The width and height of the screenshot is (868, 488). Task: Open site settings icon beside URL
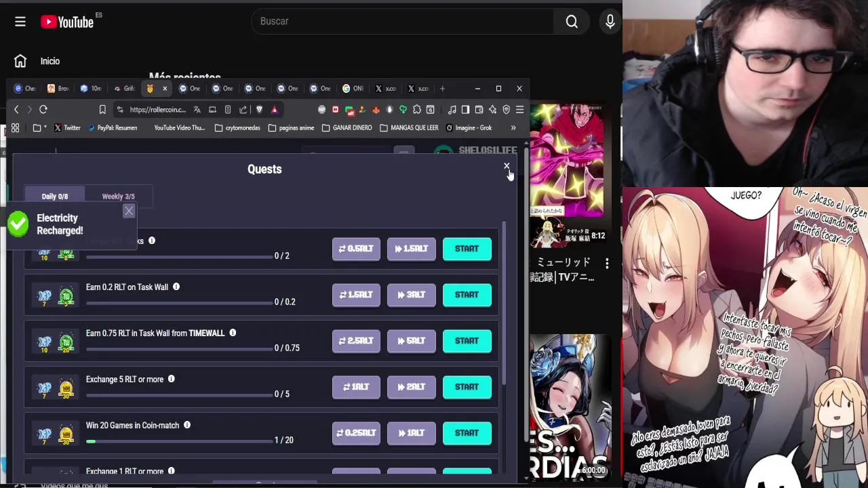point(120,109)
